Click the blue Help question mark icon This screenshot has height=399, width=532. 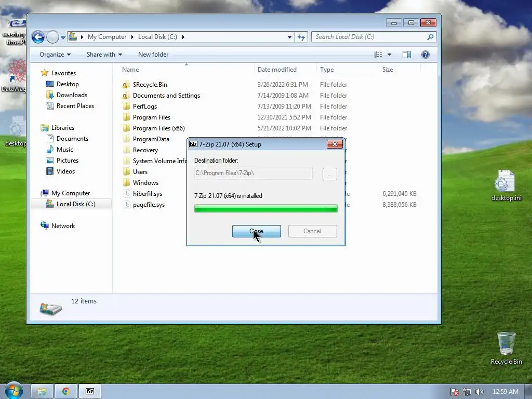click(x=425, y=55)
